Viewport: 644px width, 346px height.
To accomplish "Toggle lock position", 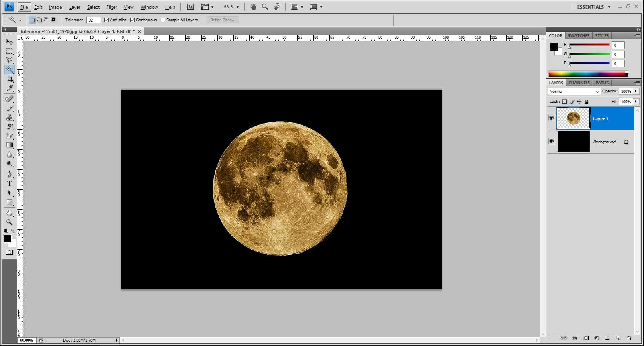I will pyautogui.click(x=579, y=102).
